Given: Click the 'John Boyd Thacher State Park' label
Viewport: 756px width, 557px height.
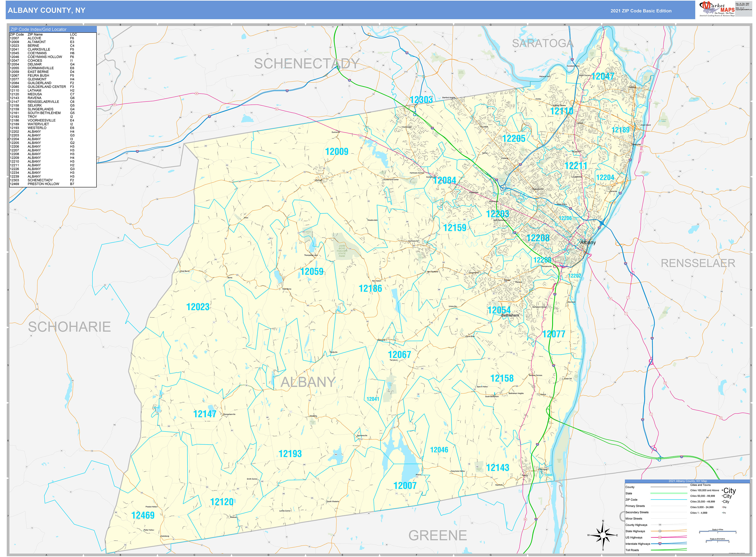Looking at the screenshot, I should coord(342,251).
